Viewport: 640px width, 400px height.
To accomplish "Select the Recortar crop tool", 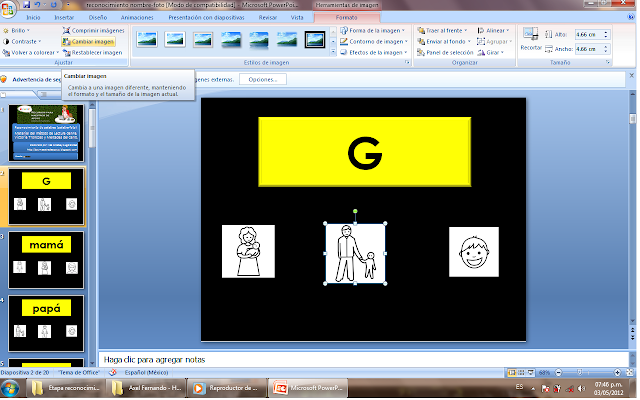I will 531,39.
